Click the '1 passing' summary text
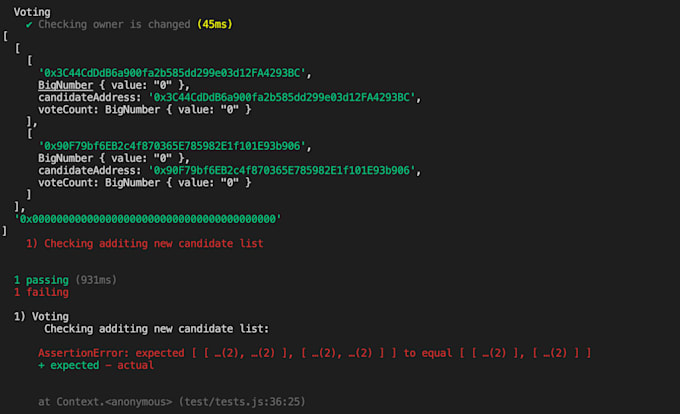680x414 pixels. [x=41, y=280]
